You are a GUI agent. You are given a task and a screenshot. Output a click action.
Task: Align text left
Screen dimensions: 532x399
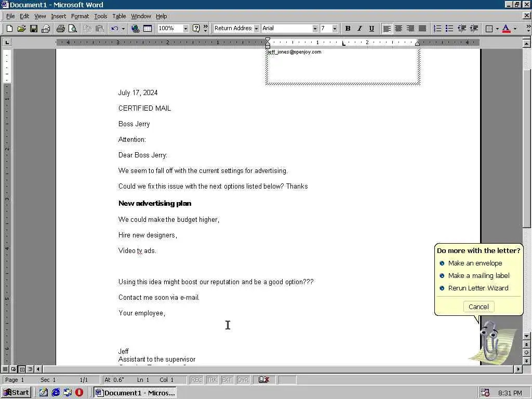[x=387, y=29]
